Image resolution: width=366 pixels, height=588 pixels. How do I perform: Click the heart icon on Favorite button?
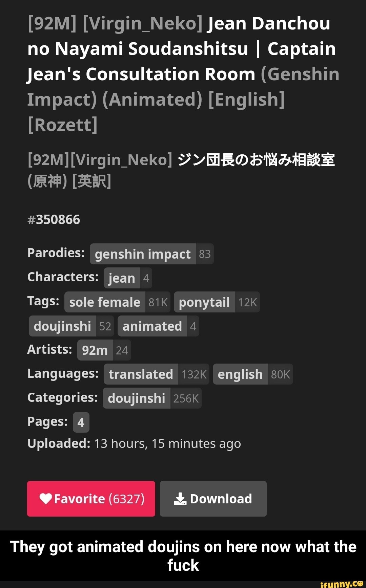pyautogui.click(x=46, y=498)
